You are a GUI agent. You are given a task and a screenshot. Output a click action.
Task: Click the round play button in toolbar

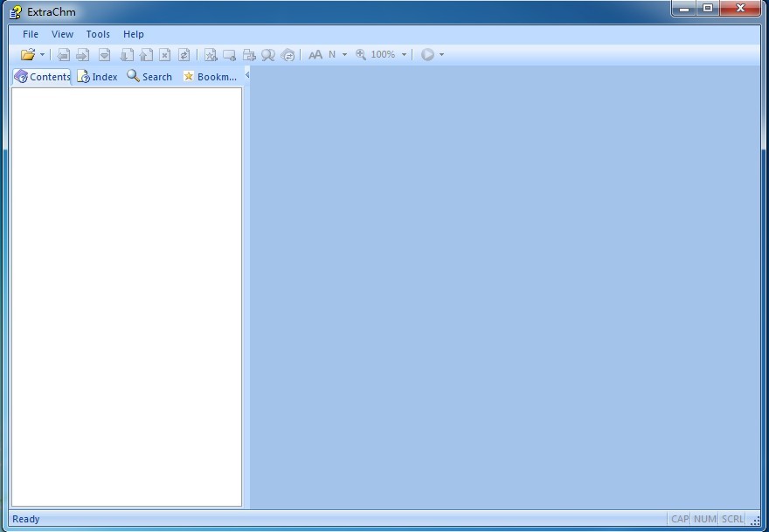427,54
